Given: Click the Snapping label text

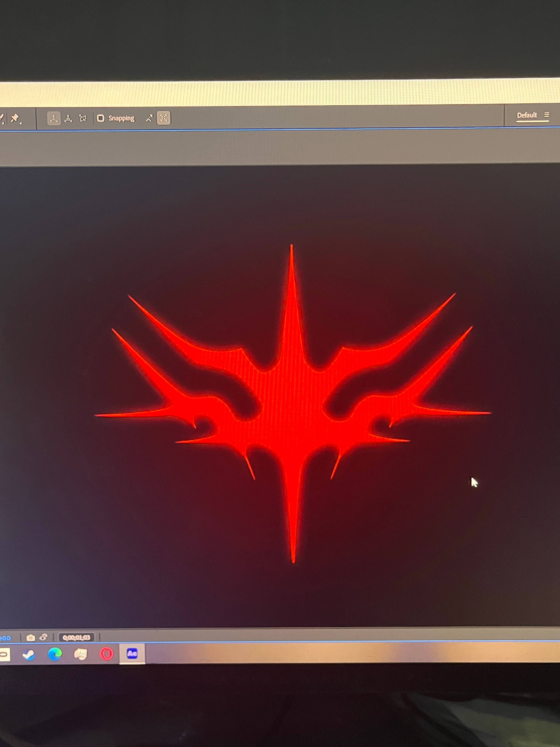Looking at the screenshot, I should point(121,118).
